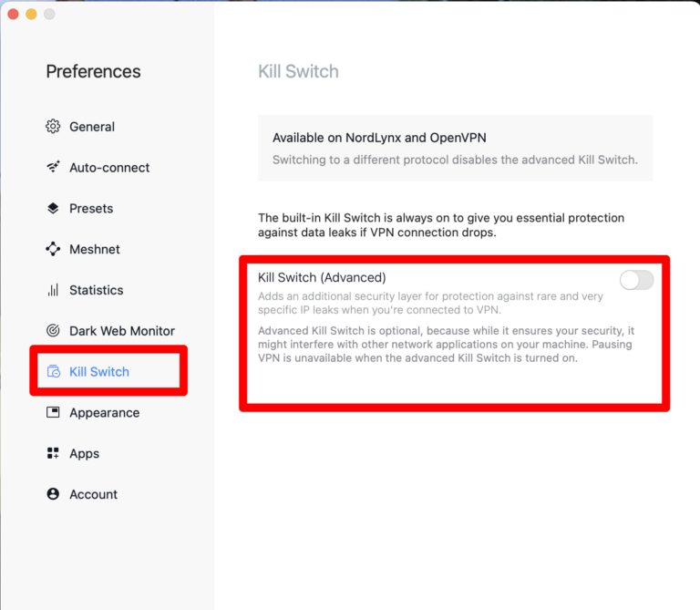Show the Statistics section
700x610 pixels.
click(x=96, y=290)
